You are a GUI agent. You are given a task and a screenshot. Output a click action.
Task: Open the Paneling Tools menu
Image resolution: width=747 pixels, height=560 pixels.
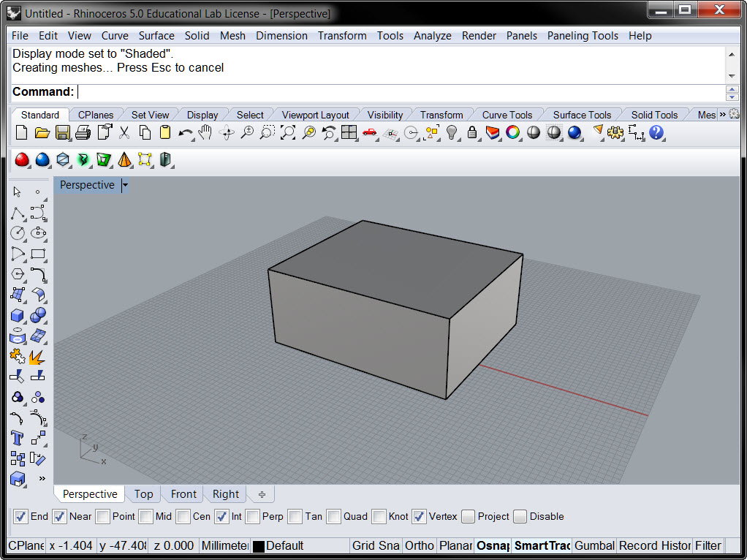click(583, 36)
